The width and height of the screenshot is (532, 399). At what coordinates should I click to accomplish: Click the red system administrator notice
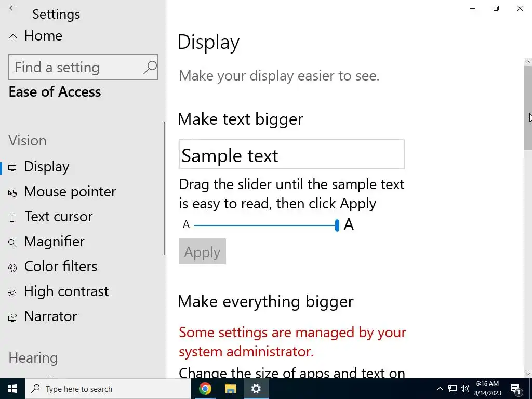pos(292,342)
